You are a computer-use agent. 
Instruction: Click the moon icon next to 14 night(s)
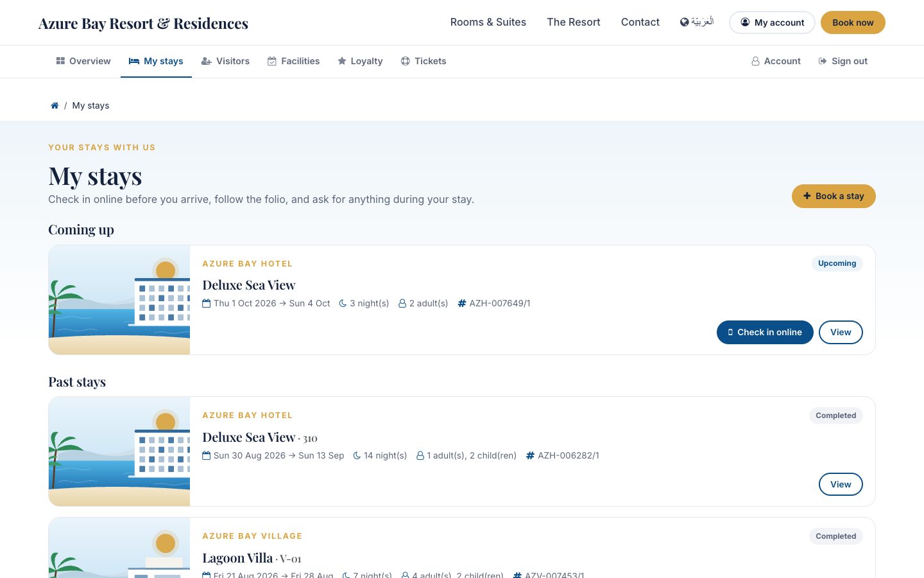pyautogui.click(x=357, y=455)
